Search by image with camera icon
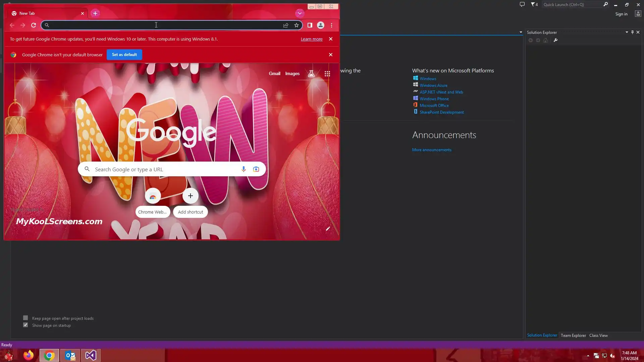 [x=256, y=169]
